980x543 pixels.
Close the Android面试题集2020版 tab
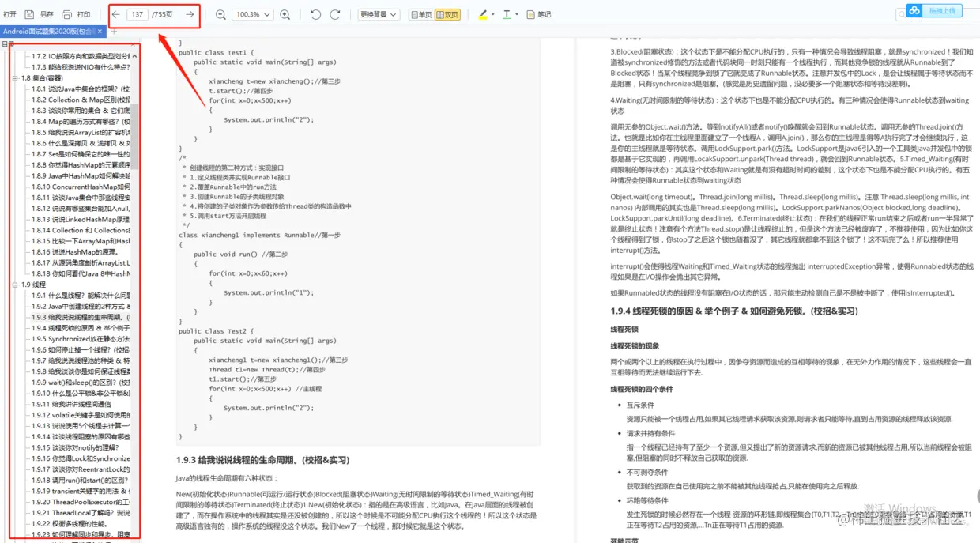[98, 32]
